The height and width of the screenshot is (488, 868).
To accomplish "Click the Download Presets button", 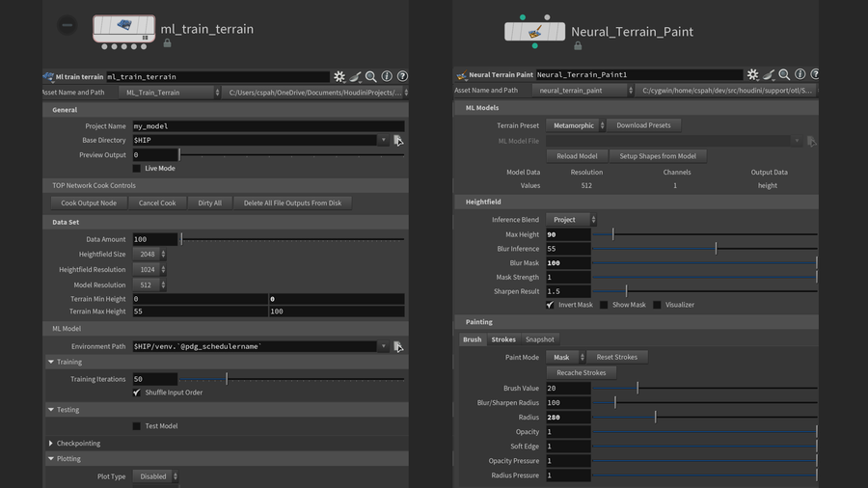I will [644, 125].
